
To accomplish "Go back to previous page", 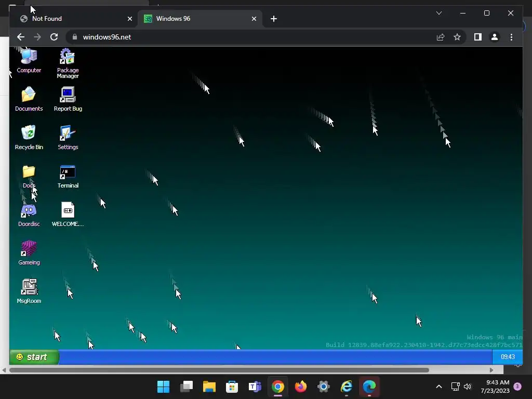I will 21,37.
